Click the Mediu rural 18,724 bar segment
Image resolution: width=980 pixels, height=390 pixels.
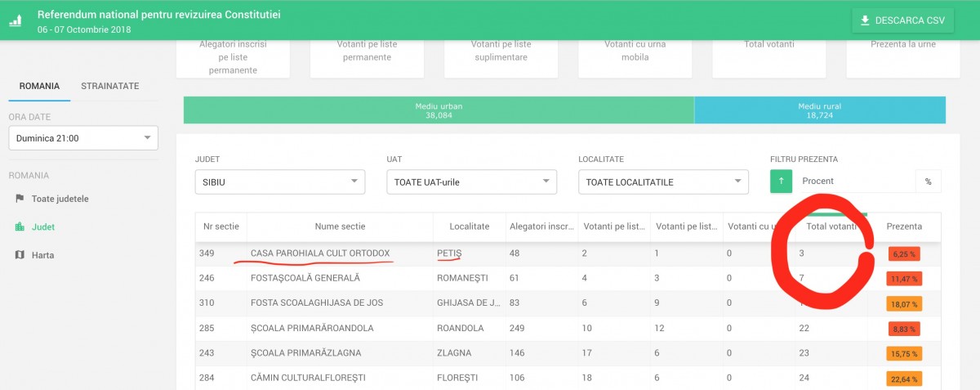click(x=820, y=110)
